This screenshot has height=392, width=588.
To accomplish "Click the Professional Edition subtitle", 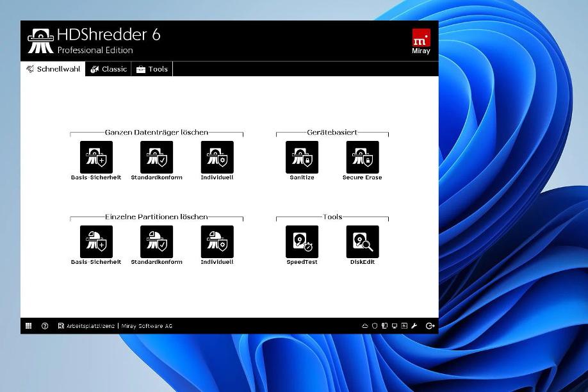I will point(95,50).
